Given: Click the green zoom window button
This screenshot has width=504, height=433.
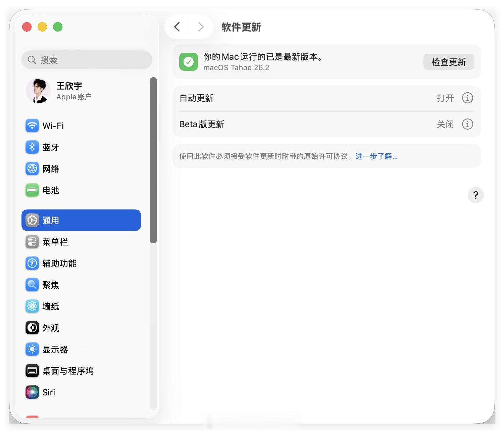Looking at the screenshot, I should pyautogui.click(x=58, y=27).
